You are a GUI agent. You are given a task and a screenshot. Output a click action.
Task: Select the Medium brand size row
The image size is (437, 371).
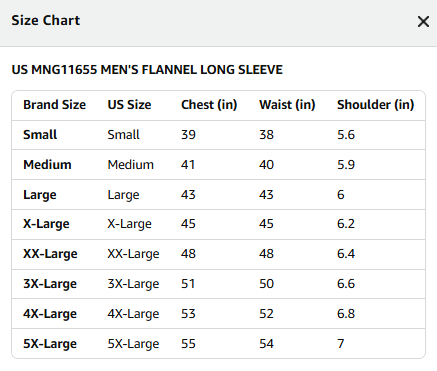pyautogui.click(x=218, y=165)
